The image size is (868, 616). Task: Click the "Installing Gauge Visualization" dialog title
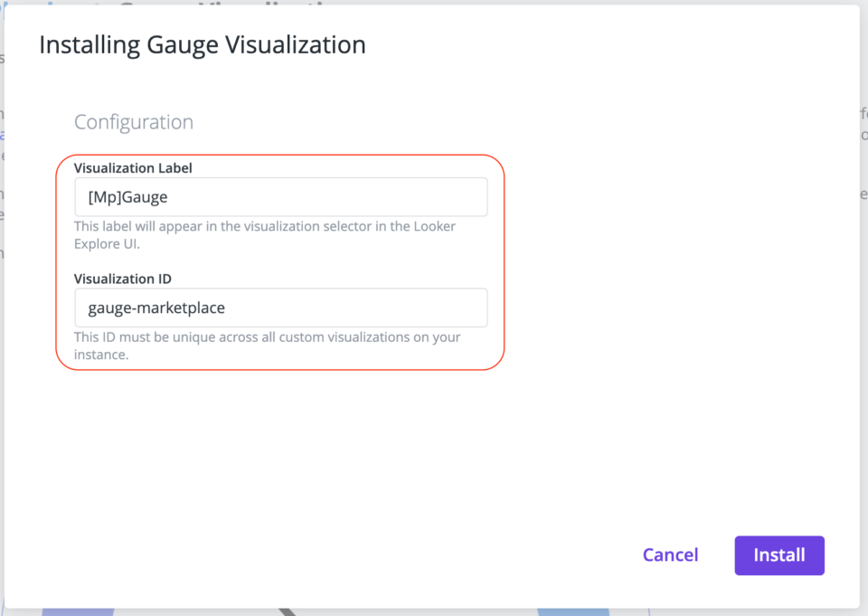tap(201, 43)
